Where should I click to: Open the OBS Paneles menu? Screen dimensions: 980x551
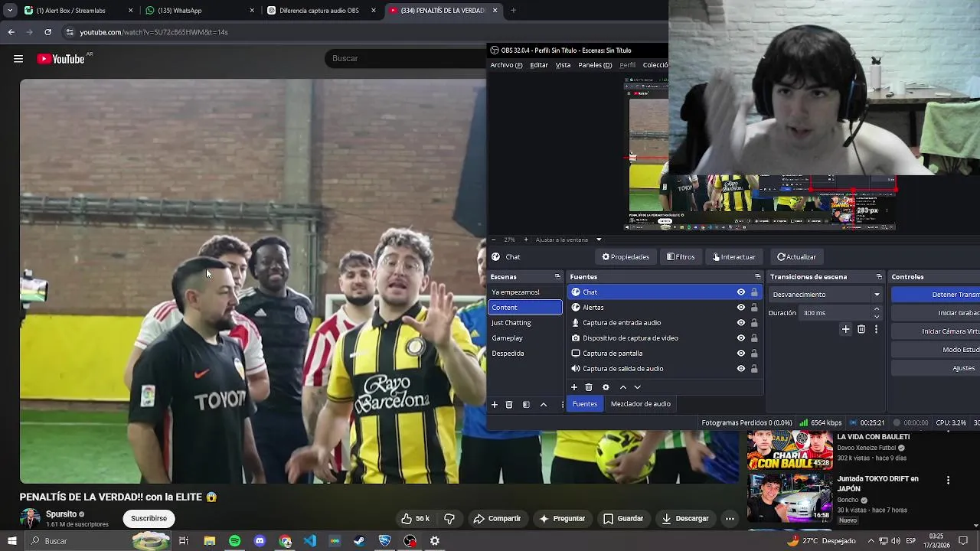click(595, 65)
